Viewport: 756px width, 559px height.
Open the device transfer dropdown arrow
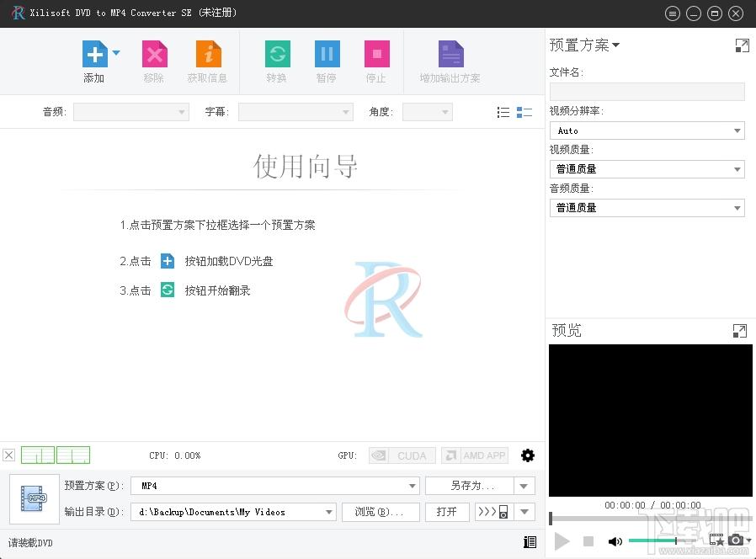(x=524, y=512)
